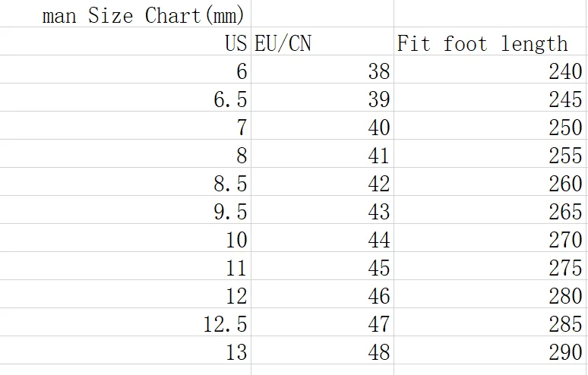Select the EU/CN header cell
The width and height of the screenshot is (588, 375).
coord(323,41)
